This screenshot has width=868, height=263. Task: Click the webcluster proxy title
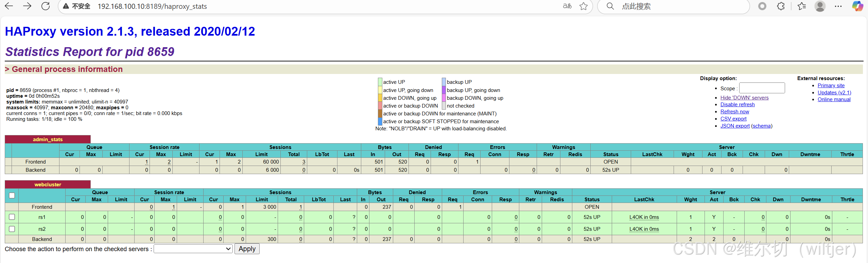click(x=48, y=184)
